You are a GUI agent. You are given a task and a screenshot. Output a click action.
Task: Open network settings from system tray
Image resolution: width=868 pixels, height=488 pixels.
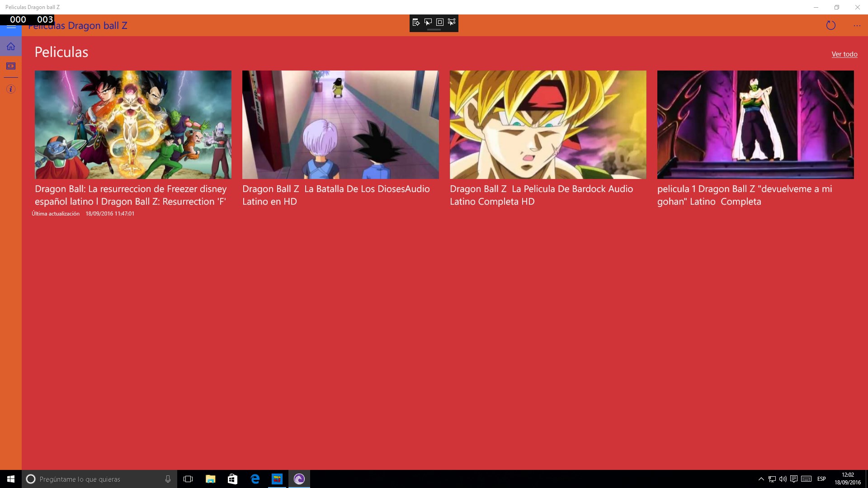pos(772,479)
